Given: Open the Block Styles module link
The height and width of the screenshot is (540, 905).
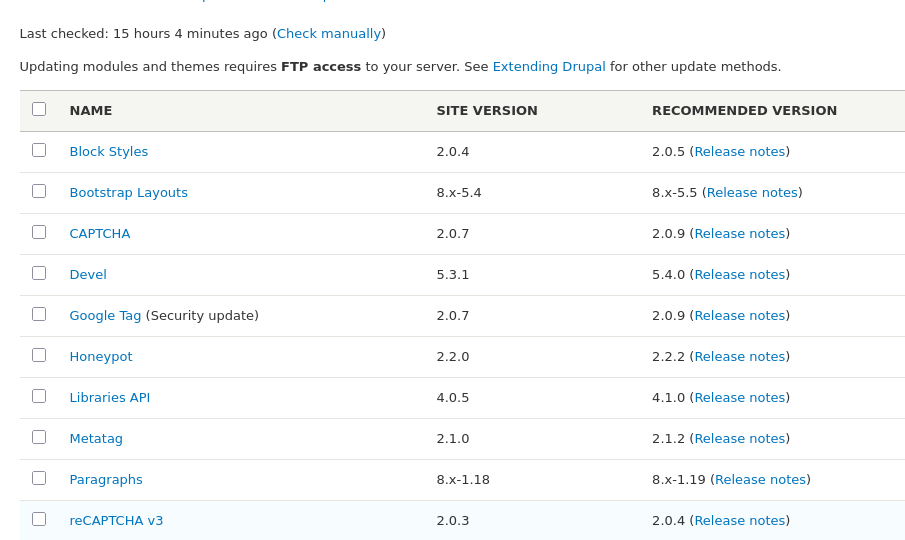Looking at the screenshot, I should (x=108, y=151).
